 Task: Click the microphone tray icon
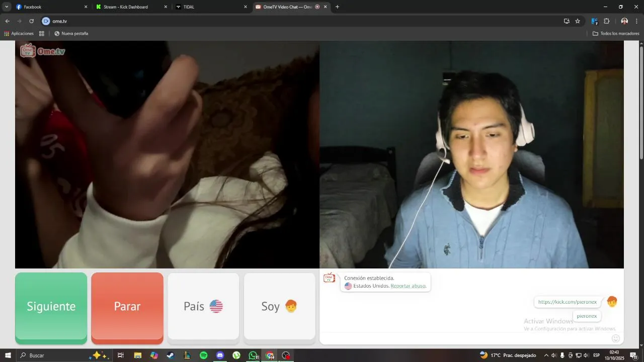click(x=562, y=355)
